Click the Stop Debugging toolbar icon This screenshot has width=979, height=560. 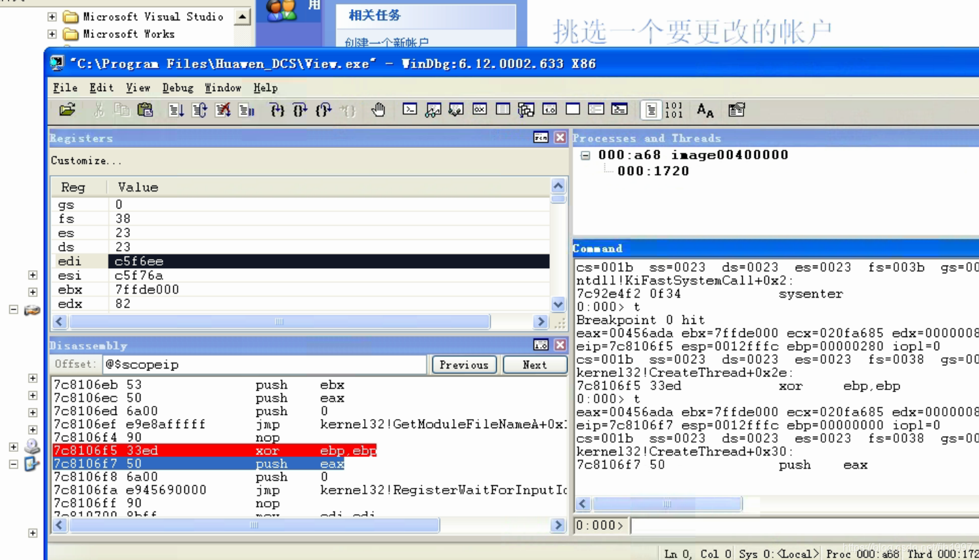(x=223, y=110)
